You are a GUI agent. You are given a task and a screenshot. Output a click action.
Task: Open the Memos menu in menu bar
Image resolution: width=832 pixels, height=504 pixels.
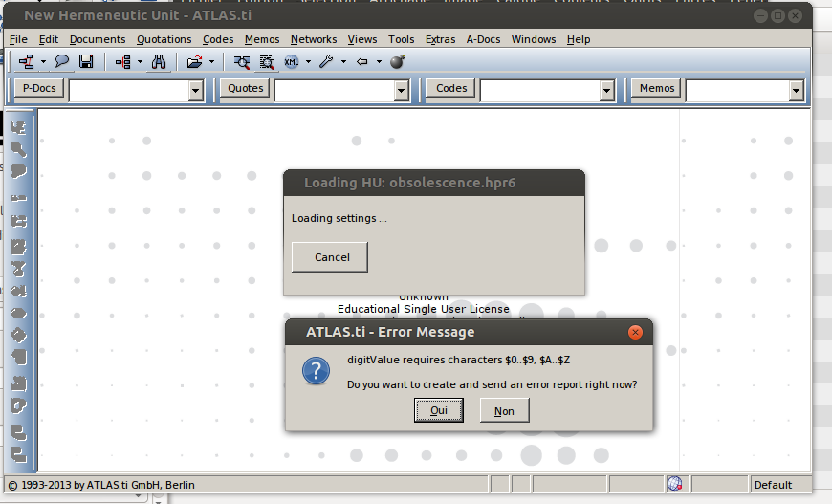pyautogui.click(x=262, y=39)
